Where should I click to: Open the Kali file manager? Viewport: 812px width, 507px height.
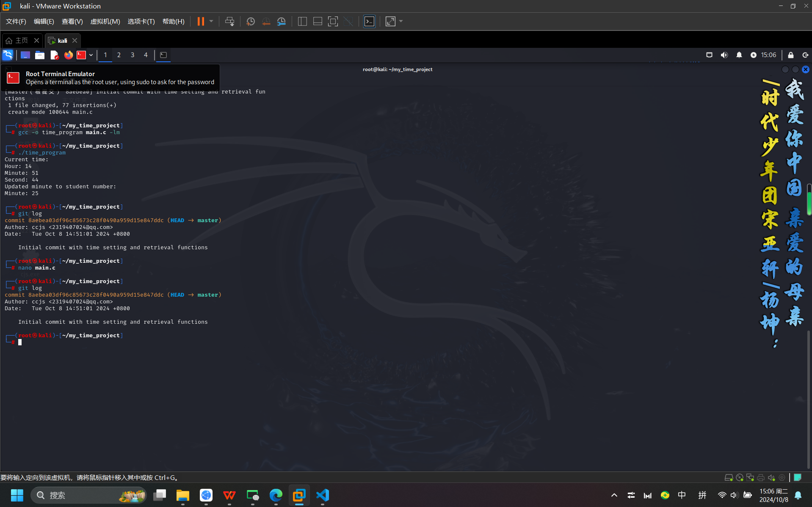click(x=40, y=55)
